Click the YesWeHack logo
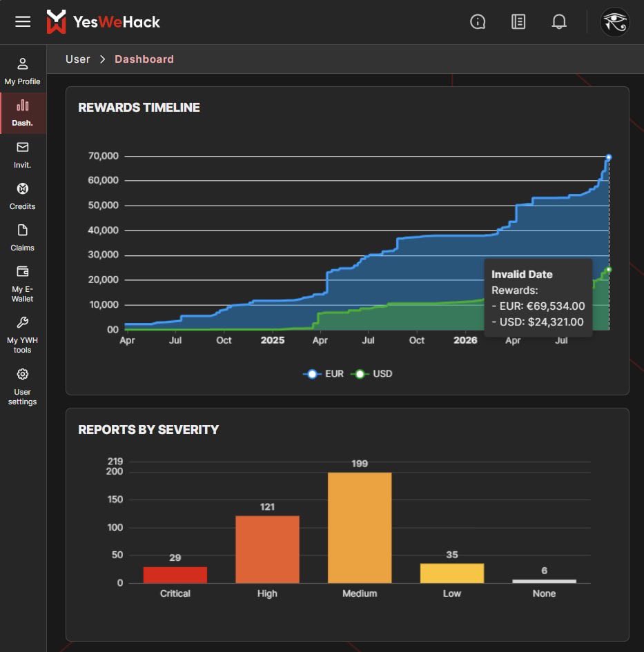 tap(103, 21)
